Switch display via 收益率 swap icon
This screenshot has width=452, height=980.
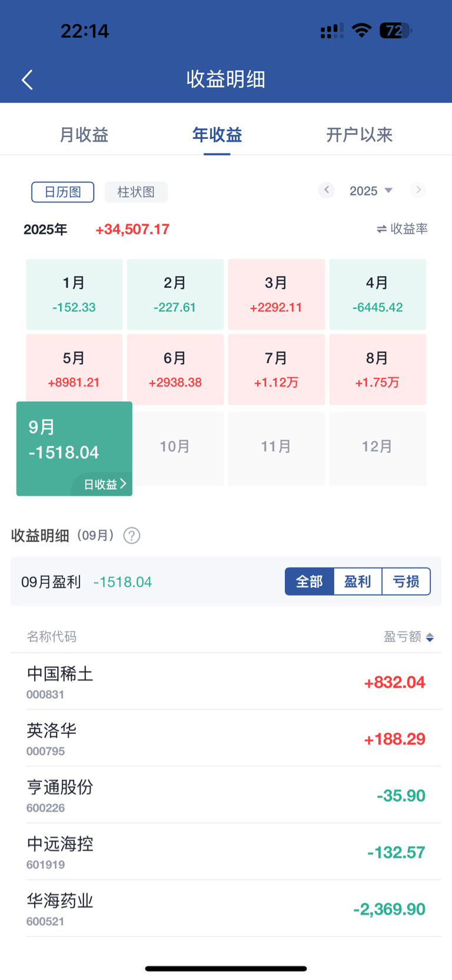(381, 229)
